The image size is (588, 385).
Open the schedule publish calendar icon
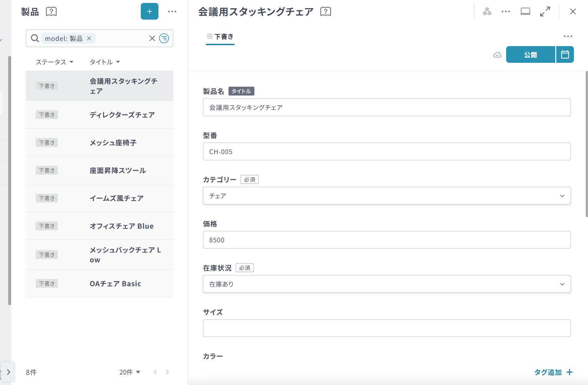tap(565, 54)
